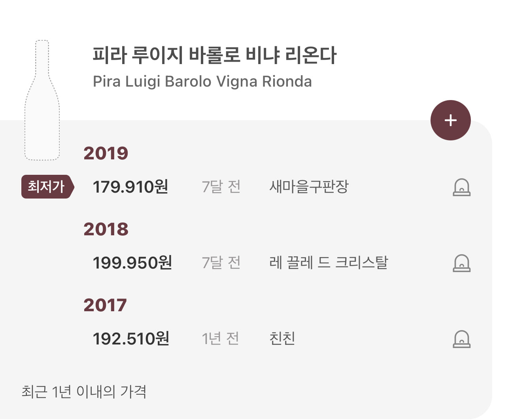Tap the wine bottle placeholder image
The image size is (510, 420).
(x=42, y=100)
